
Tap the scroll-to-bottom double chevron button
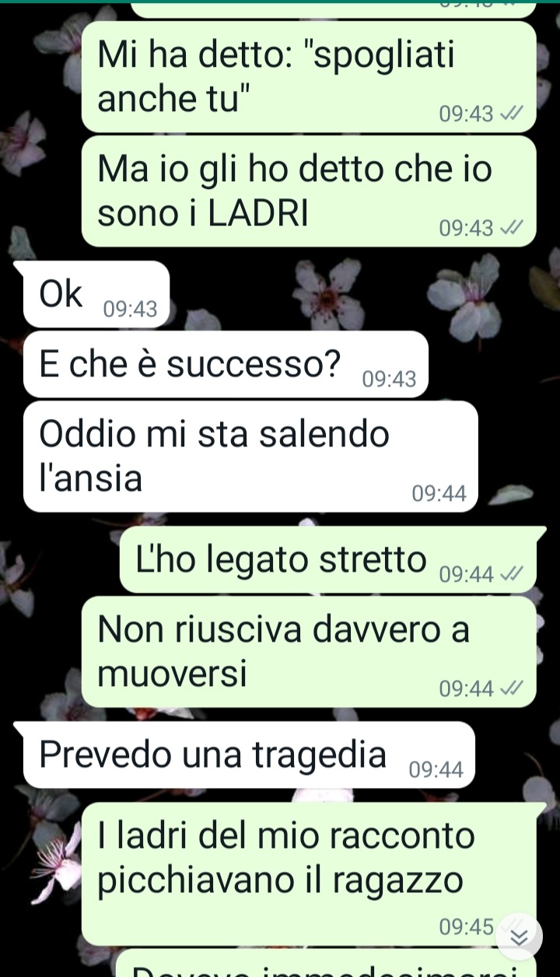(519, 936)
